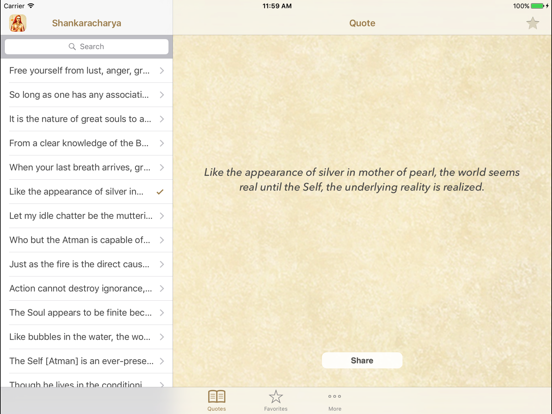
Task: Open quote 'Though he lives in the conditioni'
Action: 87,381
